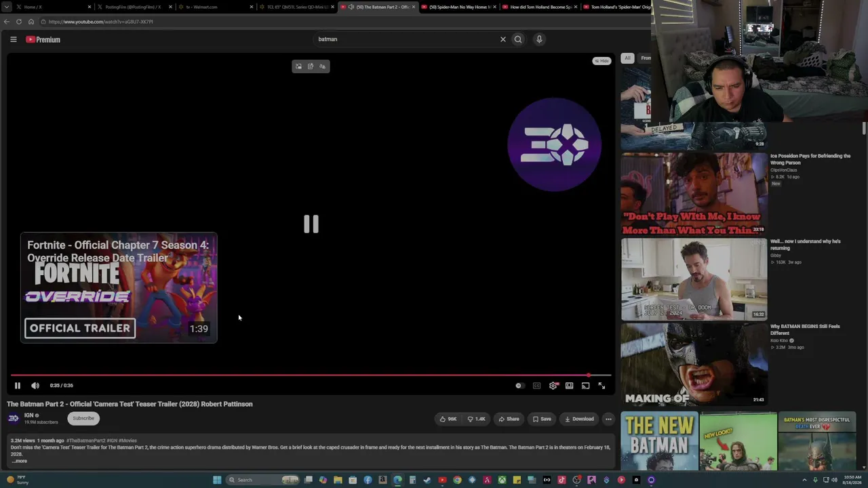Enter full screen mode

[601, 386]
